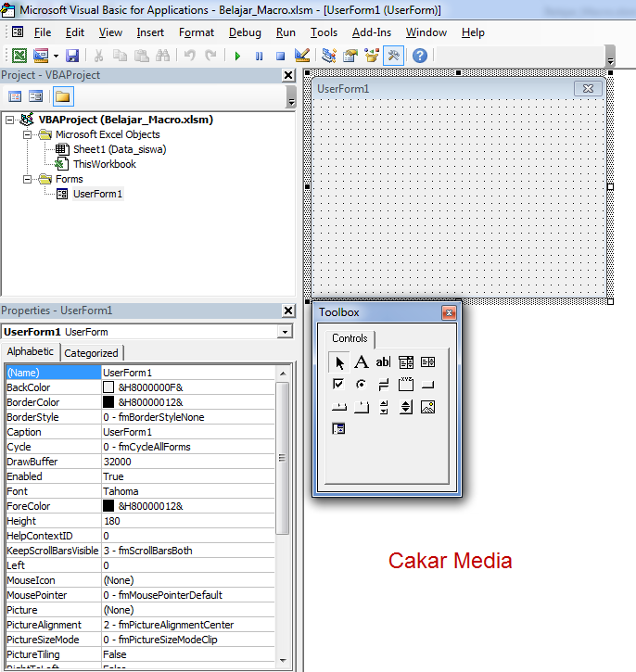The image size is (636, 672).
Task: Open Project Explorer toolbar icon
Action: (x=329, y=56)
